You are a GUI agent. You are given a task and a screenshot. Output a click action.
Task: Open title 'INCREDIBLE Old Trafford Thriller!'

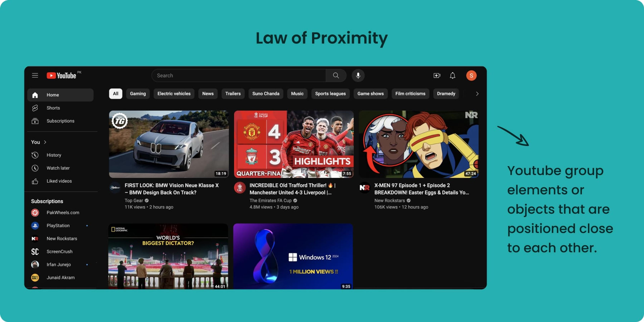tap(292, 189)
